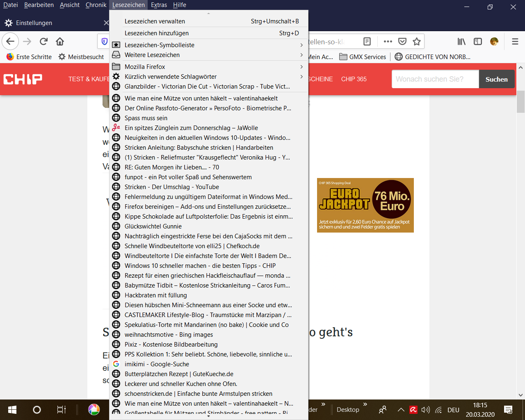Open bookmark Hackbraten mit füllung

[209, 295]
